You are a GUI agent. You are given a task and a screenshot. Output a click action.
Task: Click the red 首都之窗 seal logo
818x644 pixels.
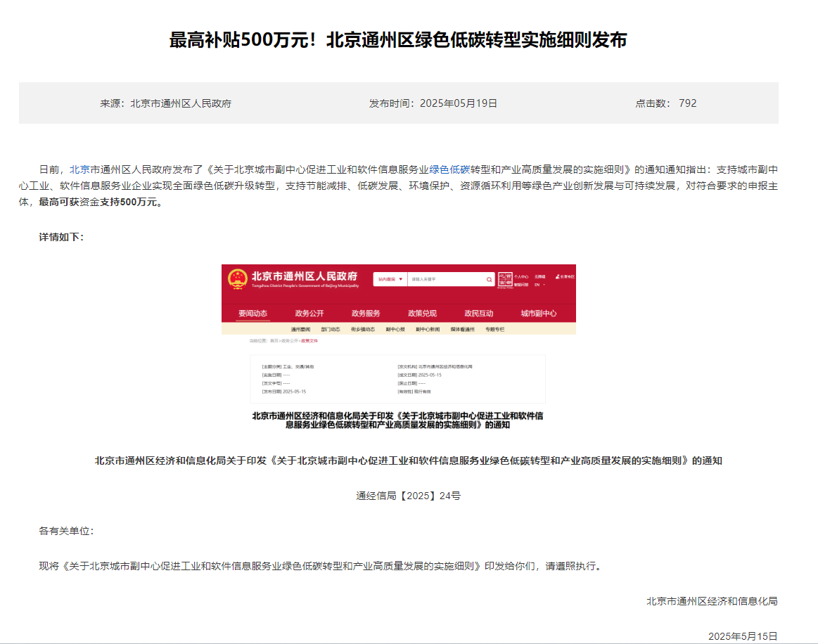[x=504, y=279]
